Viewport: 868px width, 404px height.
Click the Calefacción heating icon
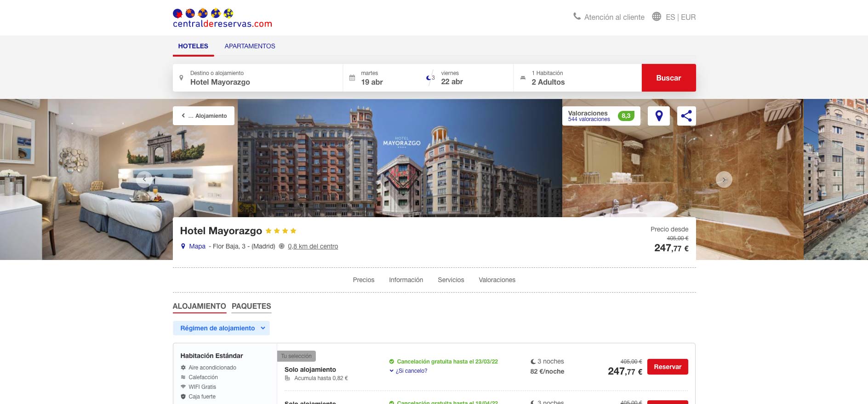coord(183,377)
